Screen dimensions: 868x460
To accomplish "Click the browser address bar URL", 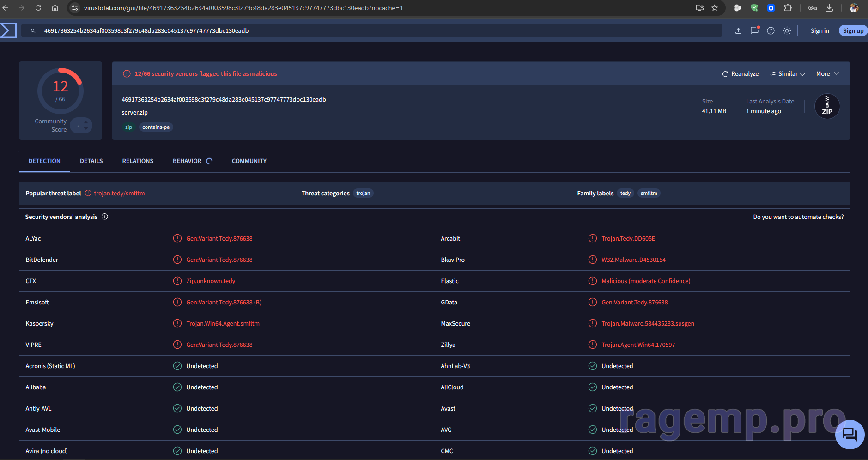I will 243,8.
